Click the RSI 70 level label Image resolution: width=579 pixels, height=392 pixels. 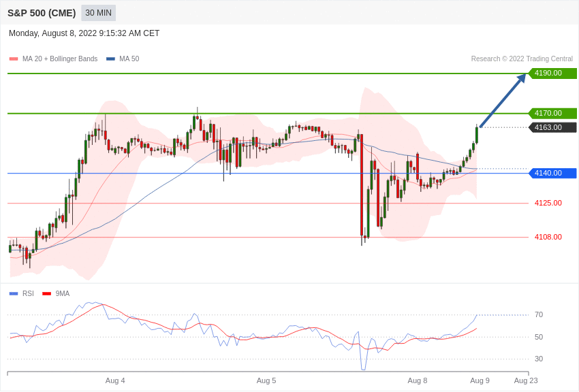pyautogui.click(x=539, y=315)
